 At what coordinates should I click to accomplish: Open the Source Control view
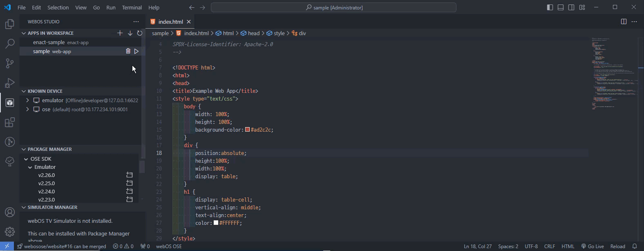9,63
